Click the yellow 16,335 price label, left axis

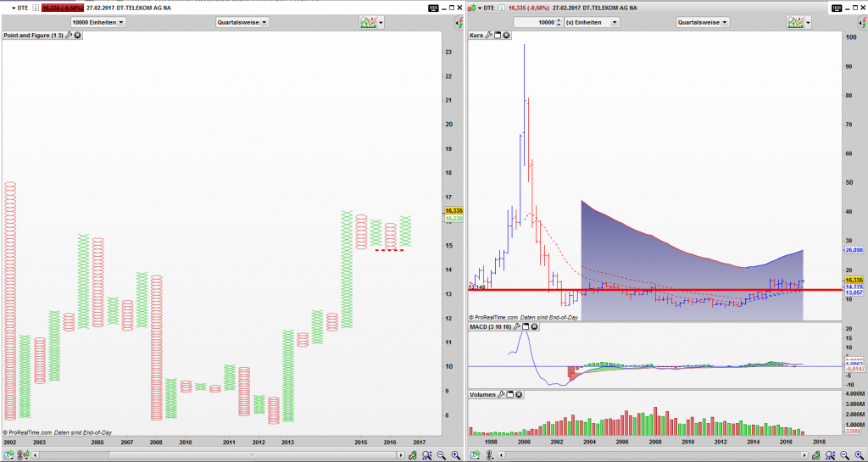coord(453,211)
